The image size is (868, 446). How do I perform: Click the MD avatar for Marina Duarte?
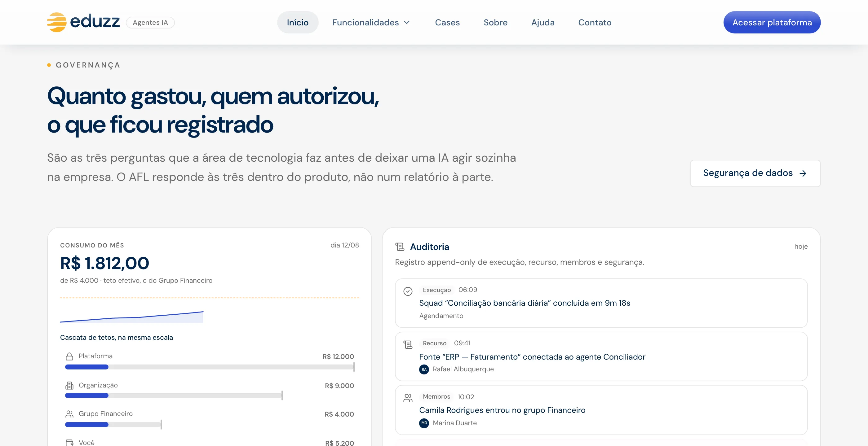point(424,423)
